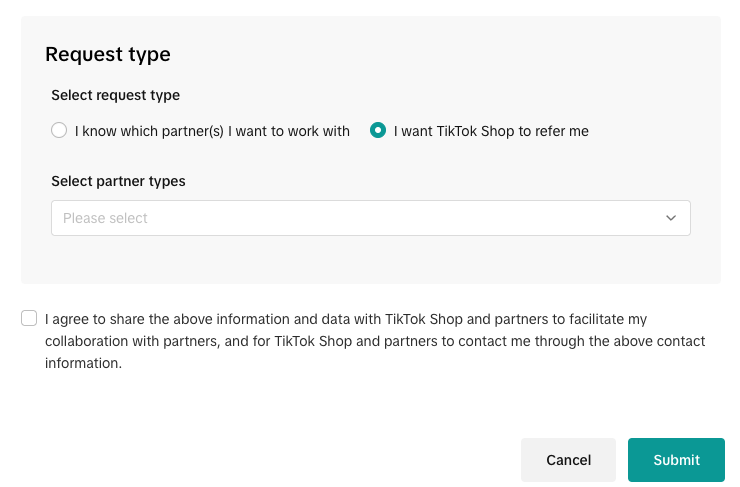
Task: Expand the partner types chevron arrow
Action: coord(671,218)
